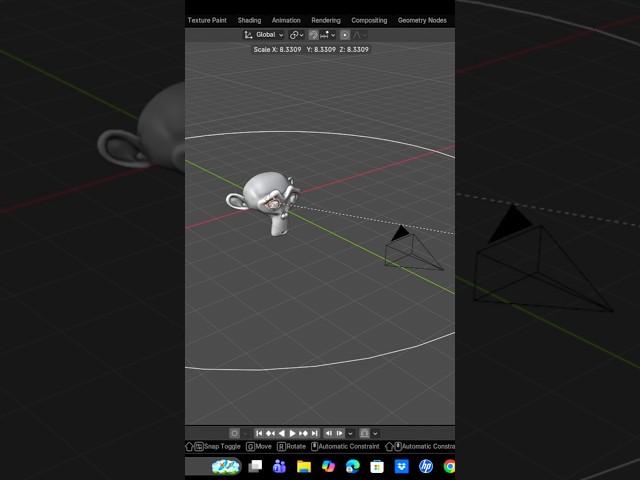Screen dimensions: 640x480
Task: Open the HP app from the taskbar
Action: pyautogui.click(x=426, y=466)
